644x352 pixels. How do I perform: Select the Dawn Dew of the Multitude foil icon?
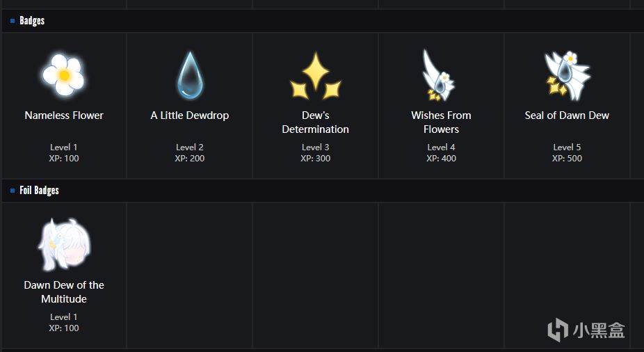[x=63, y=244]
